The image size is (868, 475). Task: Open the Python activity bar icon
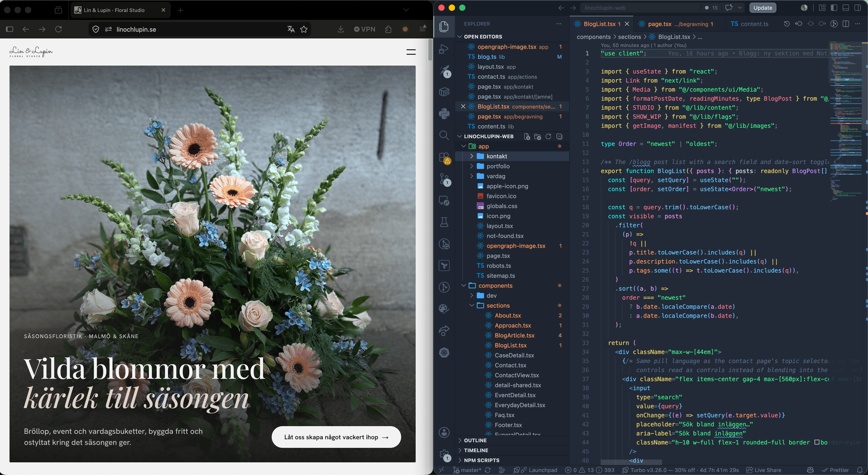pyautogui.click(x=444, y=113)
